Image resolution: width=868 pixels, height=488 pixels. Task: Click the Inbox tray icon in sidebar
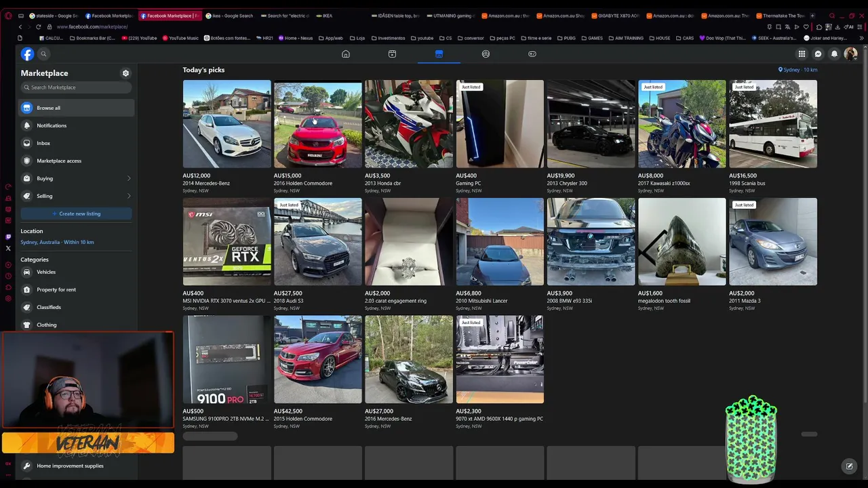pyautogui.click(x=26, y=143)
